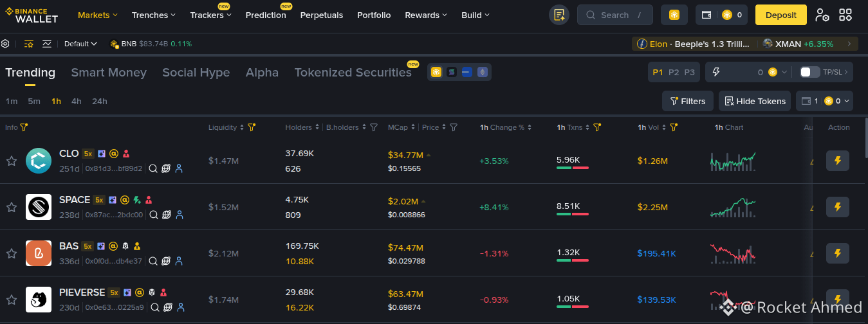Select the Base chain filter icon
868x324 pixels.
click(x=467, y=72)
